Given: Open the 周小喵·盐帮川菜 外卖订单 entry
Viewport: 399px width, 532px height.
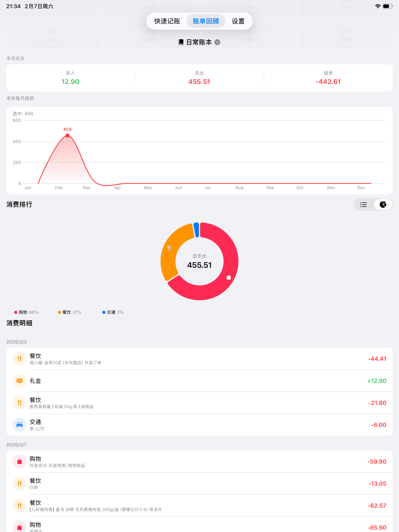Looking at the screenshot, I should tap(199, 359).
